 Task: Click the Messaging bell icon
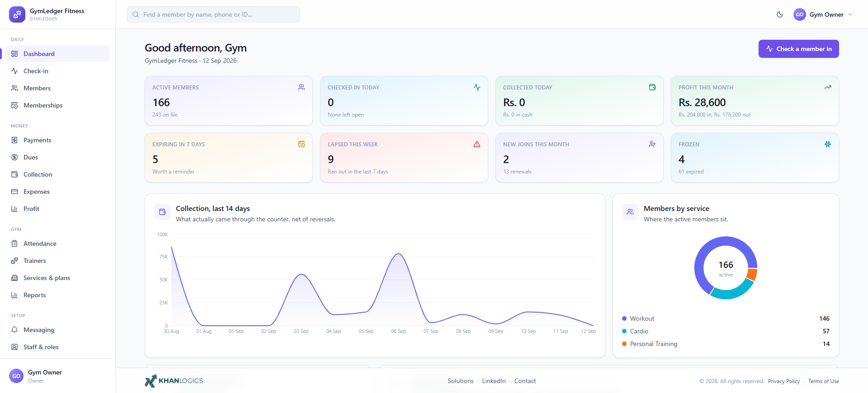[x=14, y=330]
